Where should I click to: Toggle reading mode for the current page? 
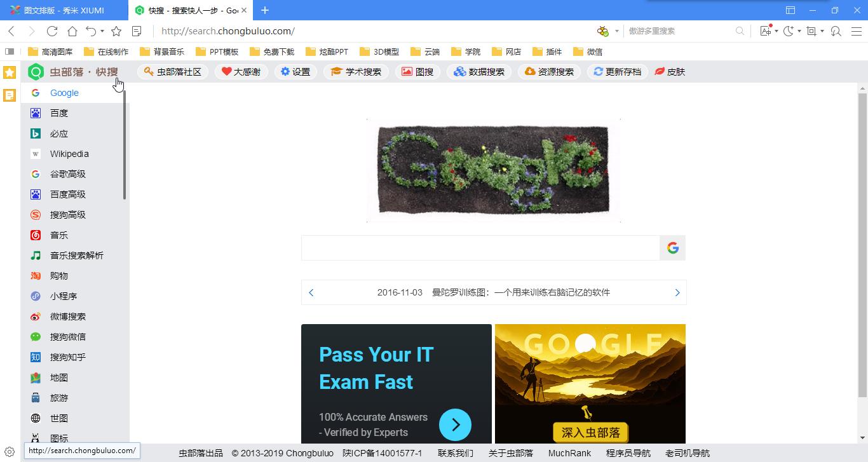(136, 31)
